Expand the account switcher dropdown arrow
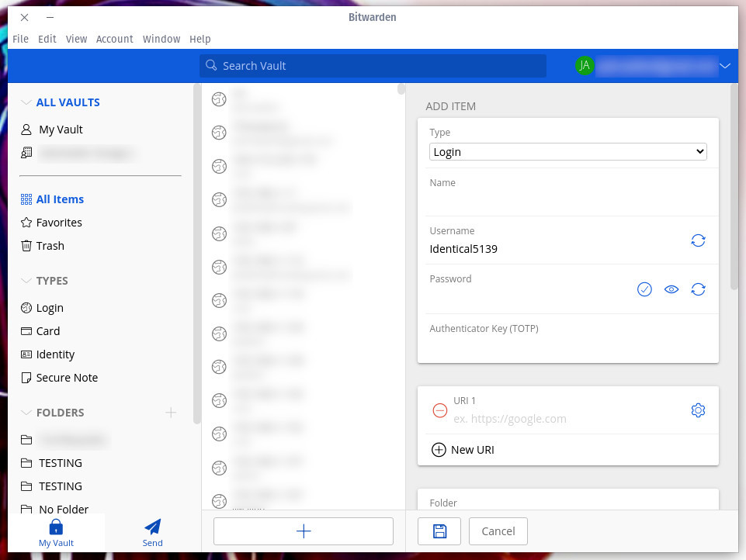 pyautogui.click(x=725, y=67)
